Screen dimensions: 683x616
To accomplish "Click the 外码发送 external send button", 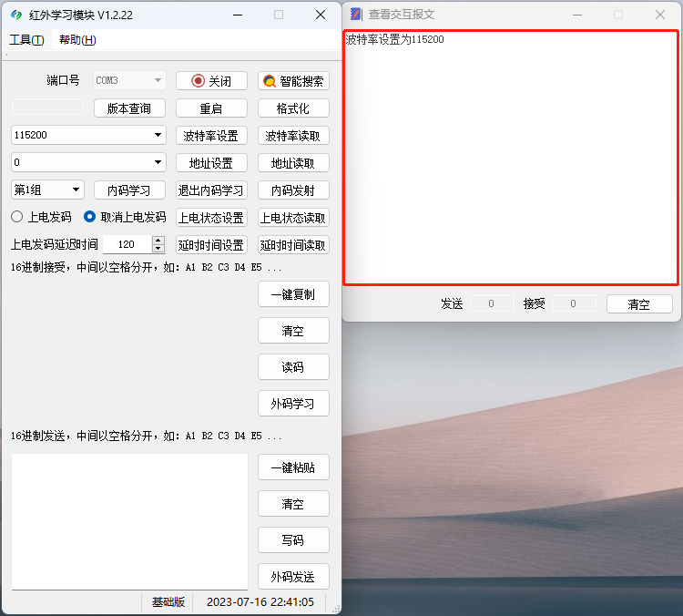I will pos(293,577).
